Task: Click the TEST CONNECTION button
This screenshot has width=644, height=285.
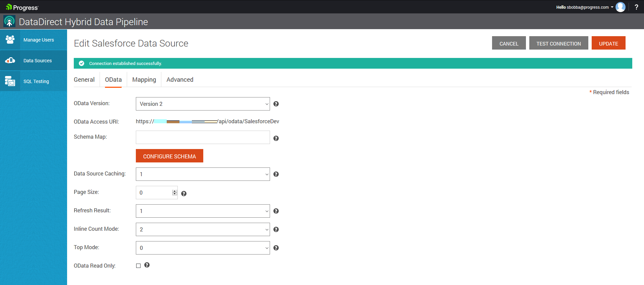Action: 559,43
